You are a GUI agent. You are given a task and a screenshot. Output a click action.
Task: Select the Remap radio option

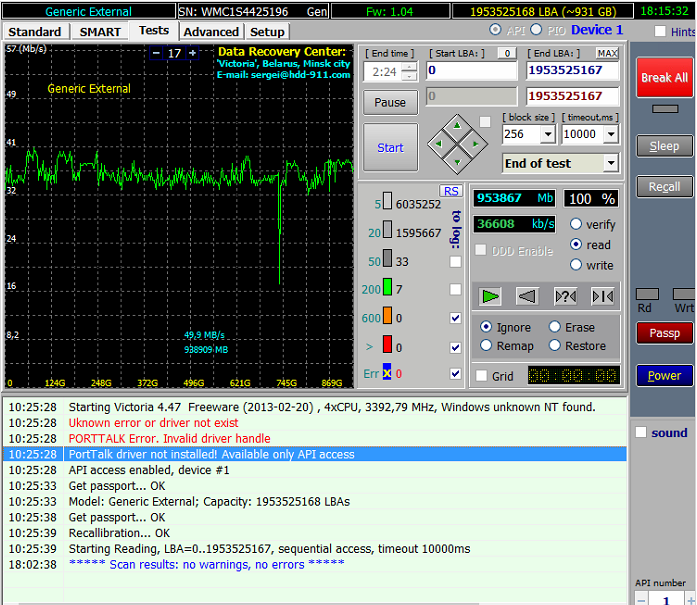486,346
